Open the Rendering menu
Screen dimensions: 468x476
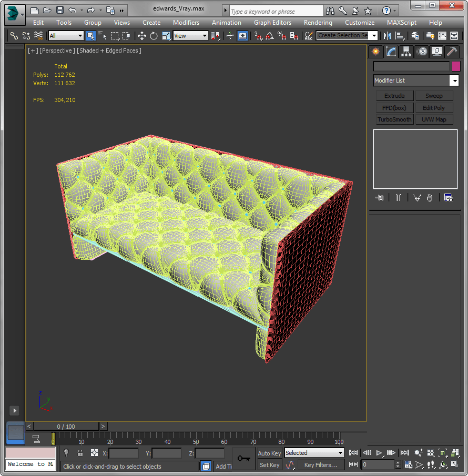[x=318, y=23]
